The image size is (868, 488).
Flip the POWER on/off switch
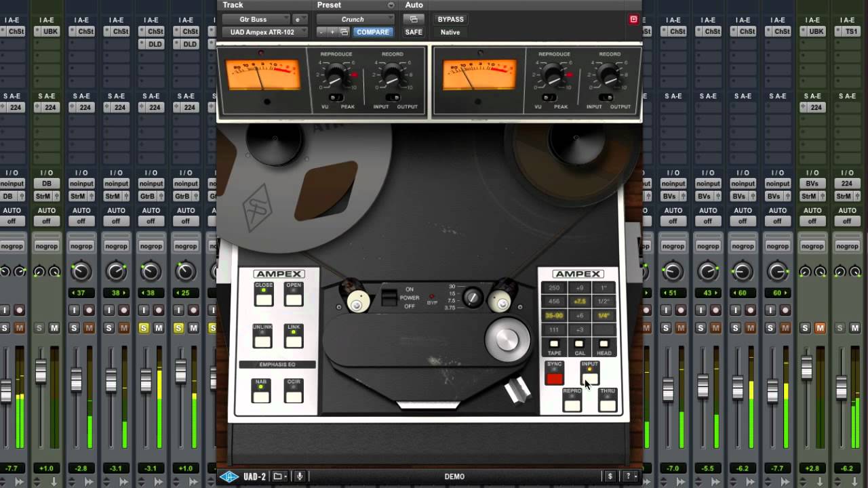(x=389, y=298)
